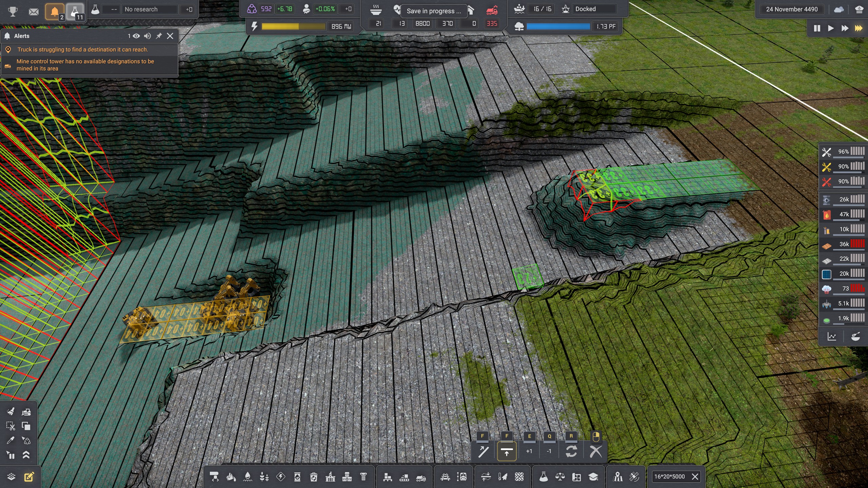Viewport: 868px width, 488px height.
Task: Open the graduation cap icon
Action: click(x=593, y=477)
